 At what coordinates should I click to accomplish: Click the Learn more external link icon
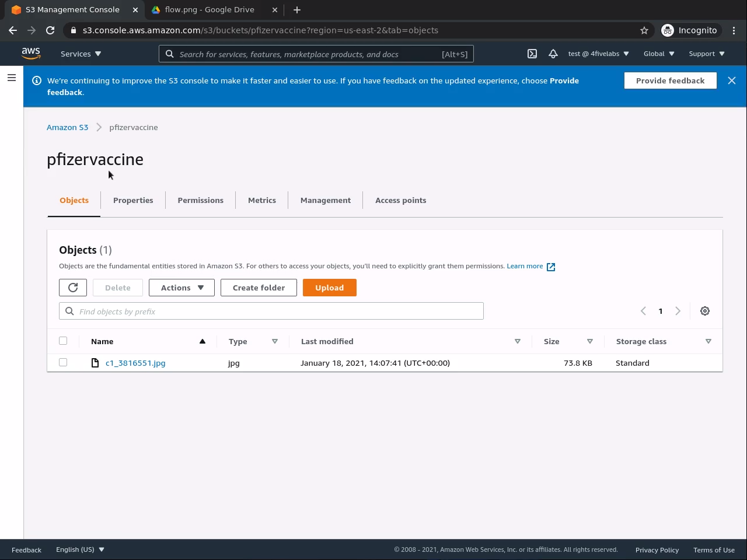[x=551, y=267]
